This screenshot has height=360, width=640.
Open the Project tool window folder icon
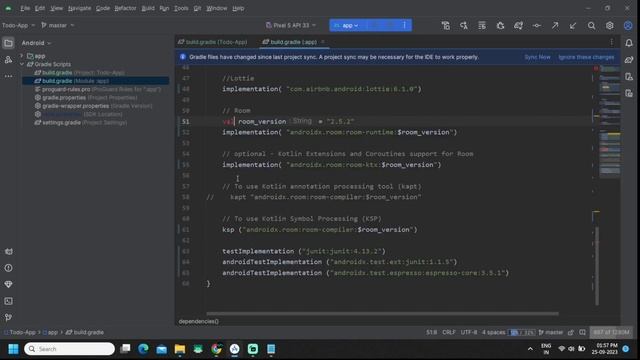click(x=8, y=43)
